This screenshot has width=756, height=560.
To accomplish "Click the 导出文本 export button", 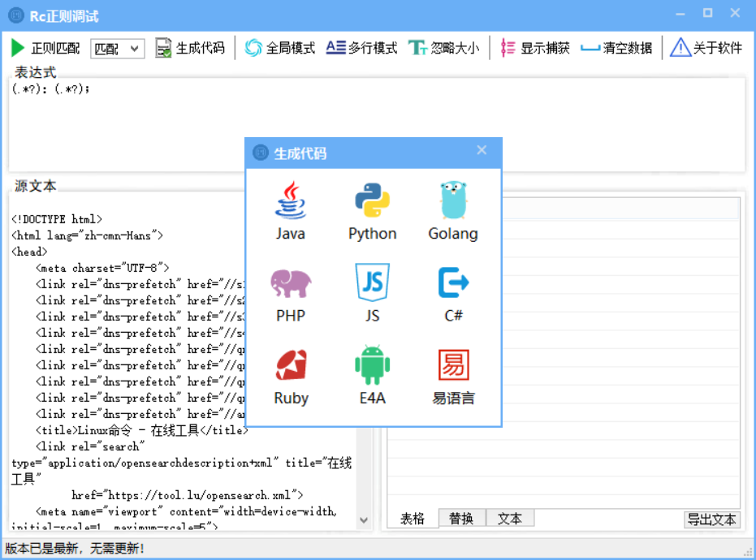I will point(711,519).
